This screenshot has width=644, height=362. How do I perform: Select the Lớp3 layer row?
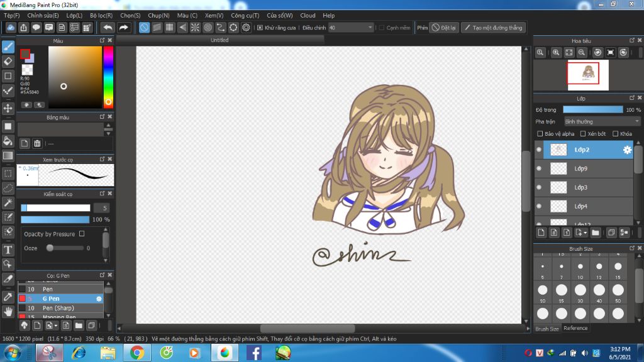click(588, 187)
